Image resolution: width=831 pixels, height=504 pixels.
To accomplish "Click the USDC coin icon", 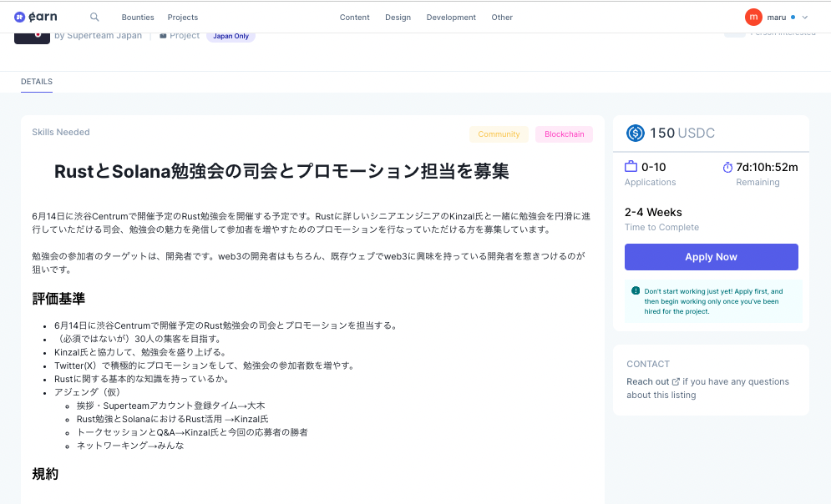I will click(x=635, y=133).
